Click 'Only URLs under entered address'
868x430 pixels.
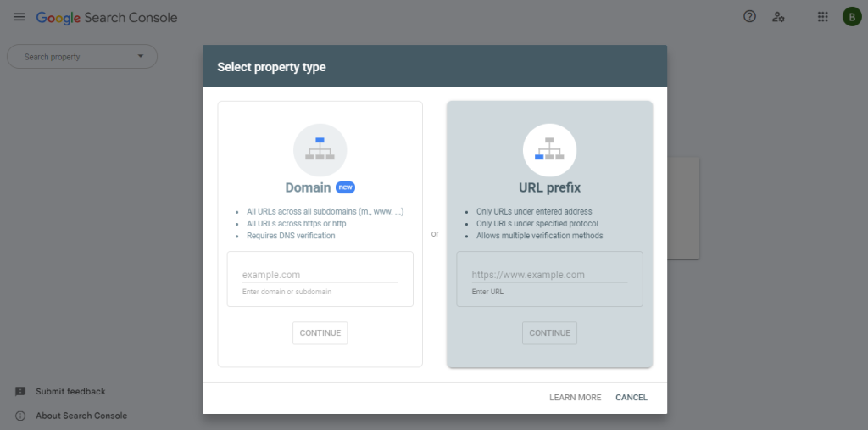click(534, 212)
